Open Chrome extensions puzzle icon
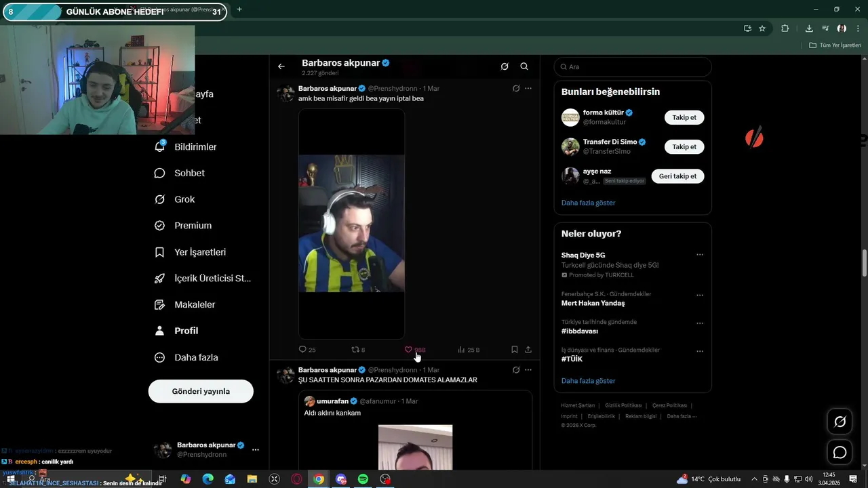868x488 pixels. pos(785,28)
